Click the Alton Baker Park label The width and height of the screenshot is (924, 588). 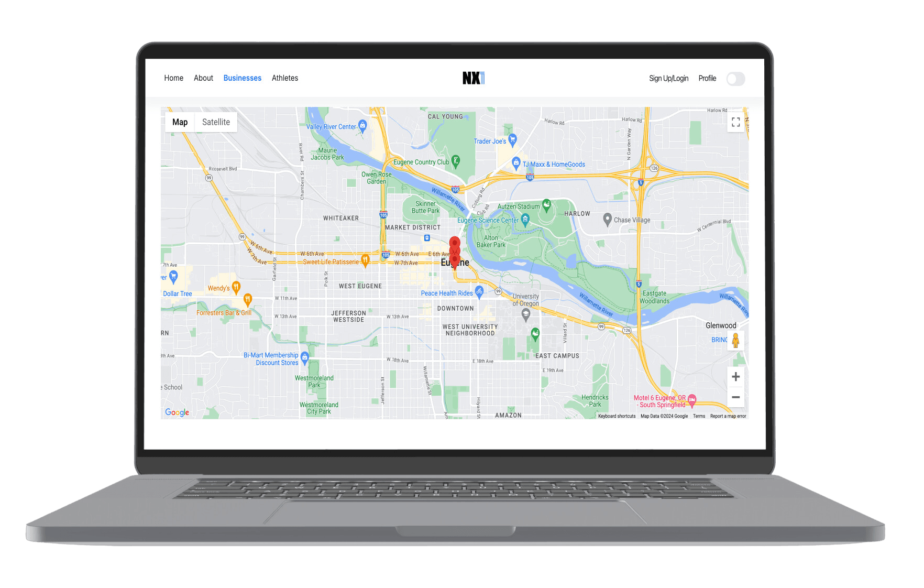coord(491,241)
